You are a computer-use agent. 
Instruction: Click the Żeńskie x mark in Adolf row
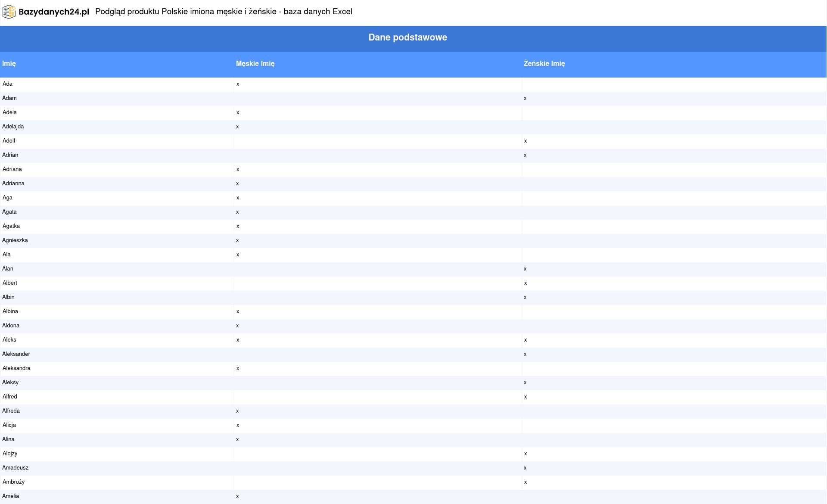click(x=525, y=141)
